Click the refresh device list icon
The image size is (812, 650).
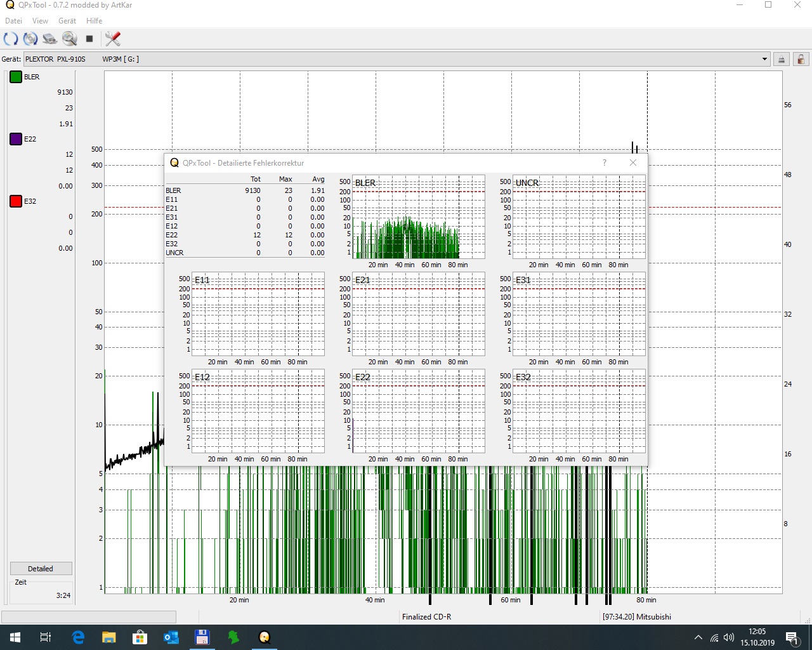(x=11, y=39)
